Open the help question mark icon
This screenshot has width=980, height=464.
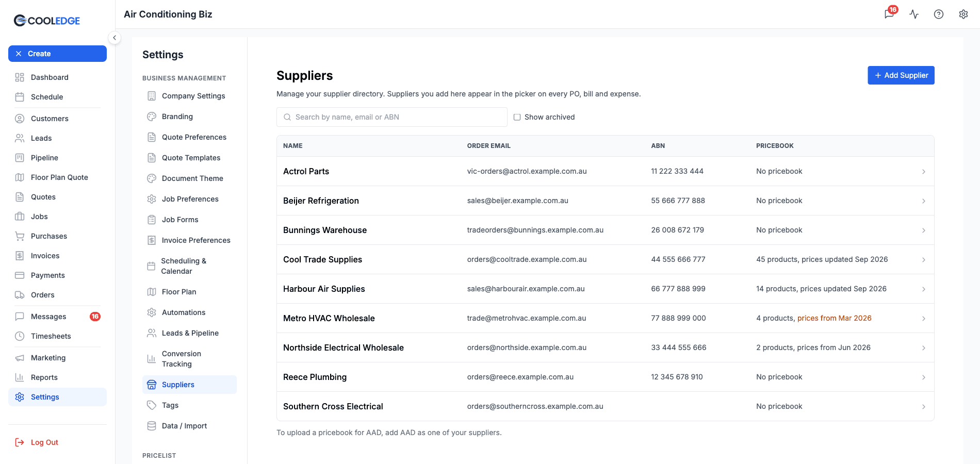[939, 14]
